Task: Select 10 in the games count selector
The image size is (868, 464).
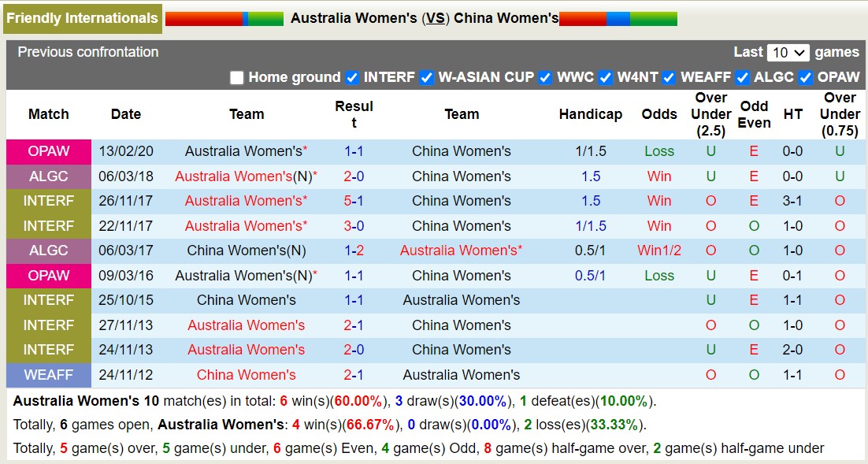Action: point(790,52)
